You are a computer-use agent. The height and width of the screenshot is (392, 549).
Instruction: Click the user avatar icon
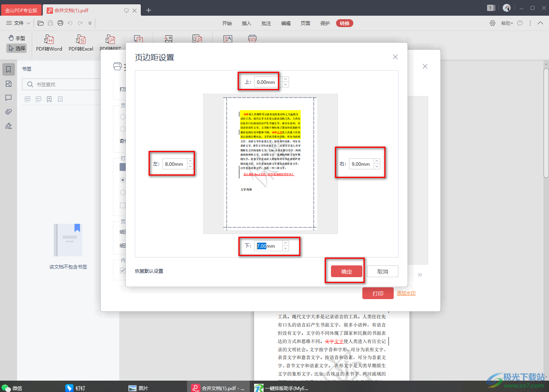tap(507, 8)
